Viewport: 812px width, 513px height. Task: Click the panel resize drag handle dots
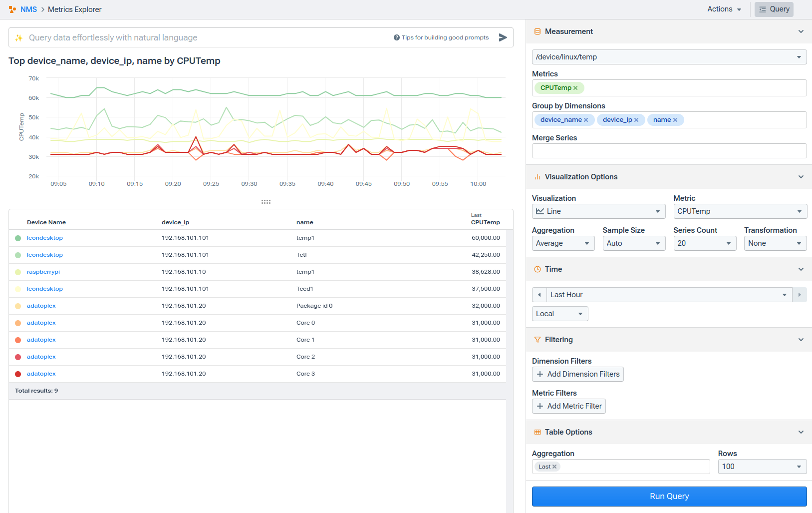(x=266, y=202)
